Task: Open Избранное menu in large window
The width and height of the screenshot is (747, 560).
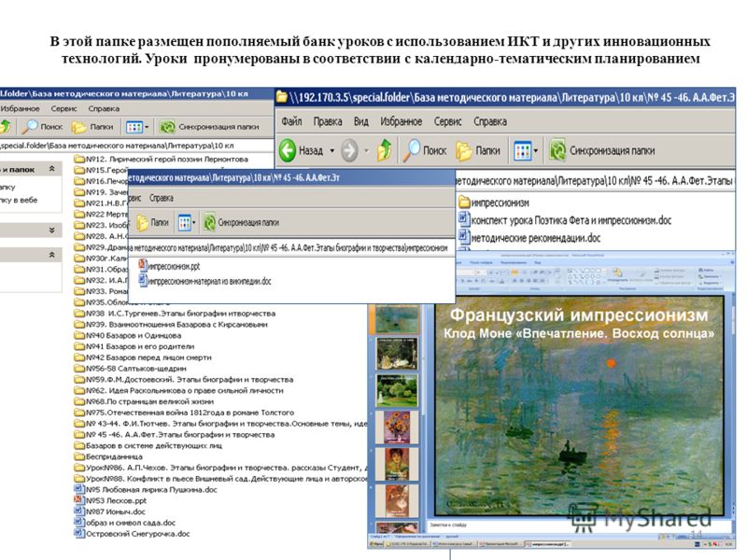Action: 401,121
